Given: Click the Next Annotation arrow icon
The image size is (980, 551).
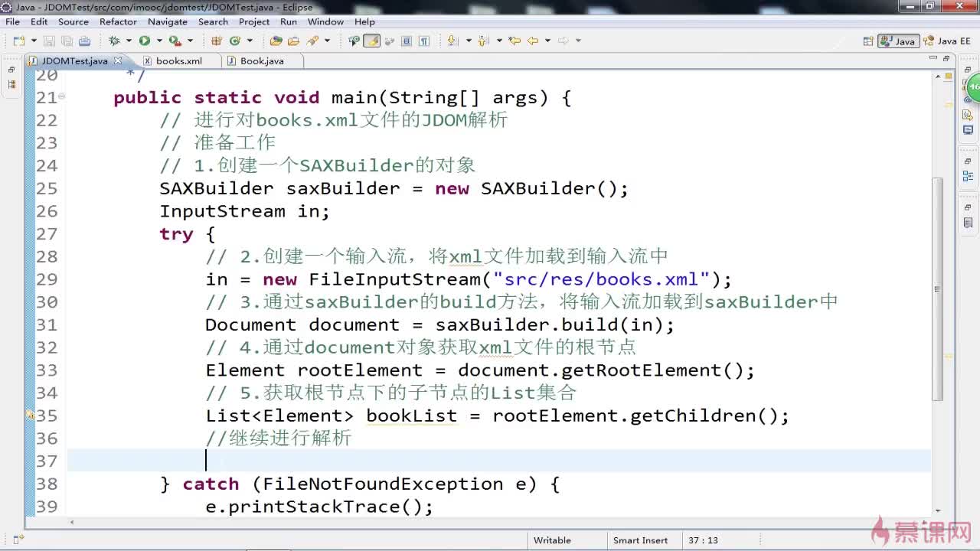Looking at the screenshot, I should click(x=452, y=41).
